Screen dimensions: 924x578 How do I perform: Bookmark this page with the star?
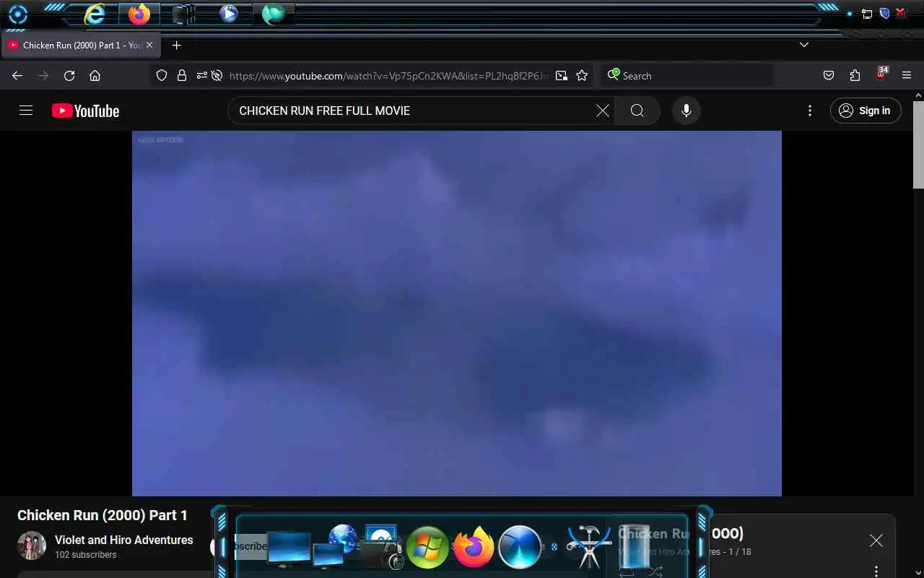click(582, 76)
